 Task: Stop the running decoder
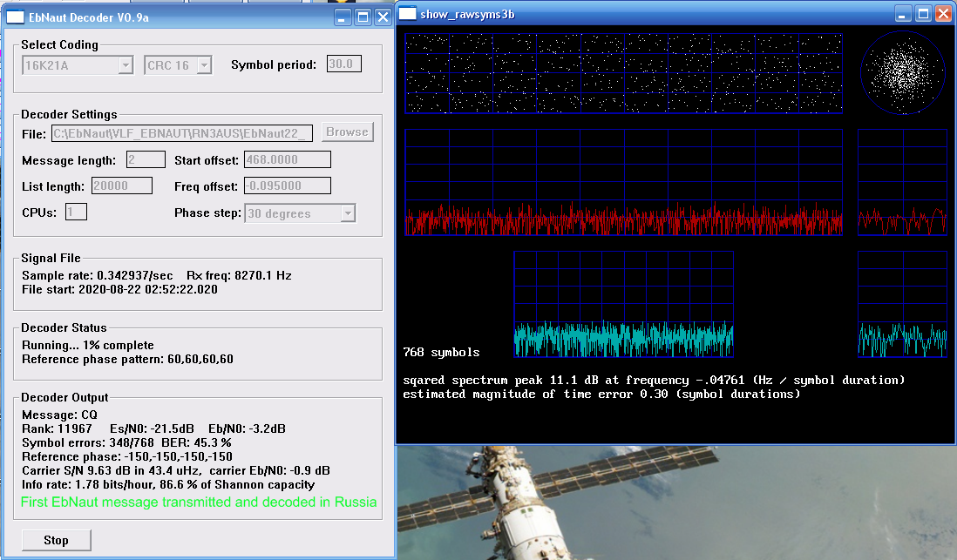coord(56,540)
